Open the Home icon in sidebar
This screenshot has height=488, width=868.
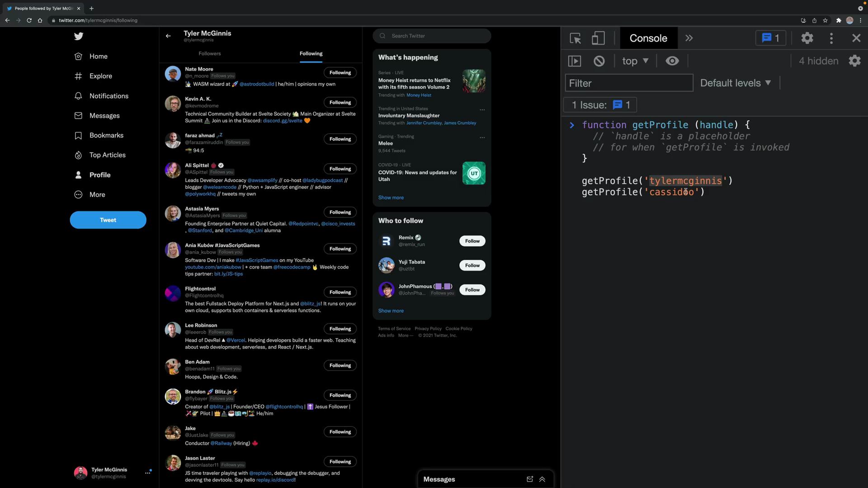point(78,56)
